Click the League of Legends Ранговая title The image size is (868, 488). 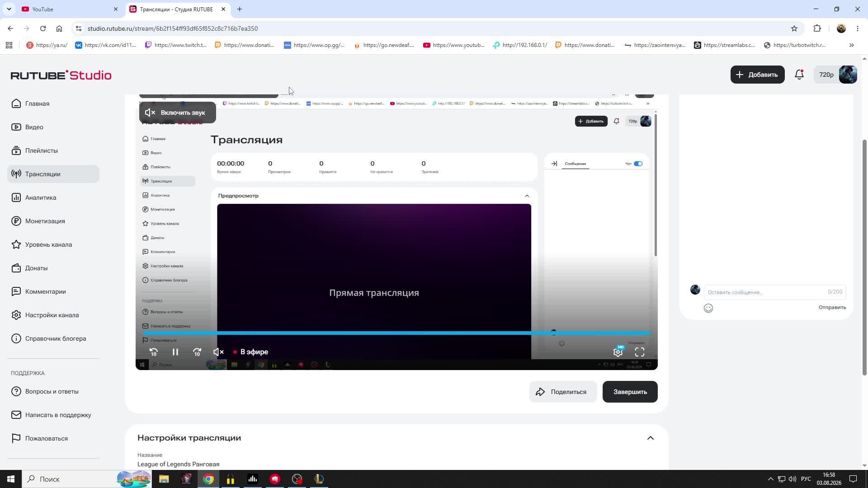click(178, 464)
